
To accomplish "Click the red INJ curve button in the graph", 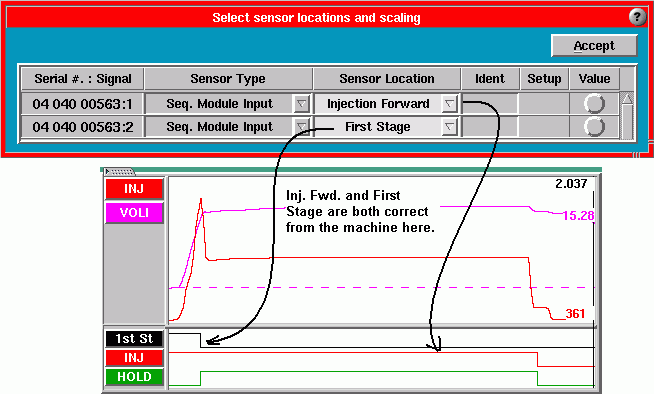I will [x=134, y=189].
